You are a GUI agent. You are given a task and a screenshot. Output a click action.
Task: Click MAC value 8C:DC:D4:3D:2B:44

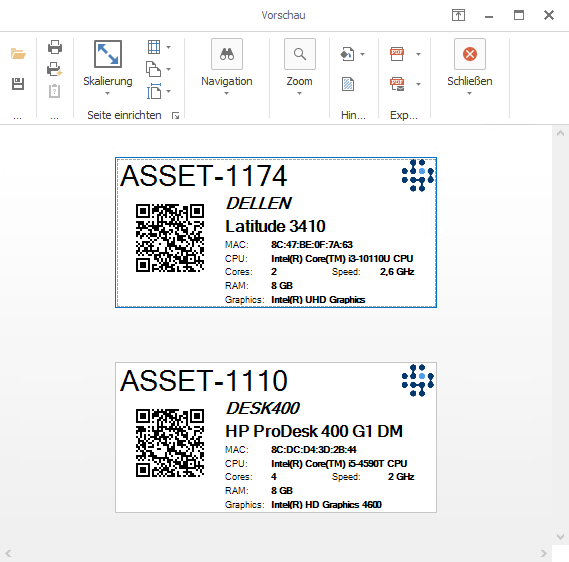pyautogui.click(x=314, y=450)
